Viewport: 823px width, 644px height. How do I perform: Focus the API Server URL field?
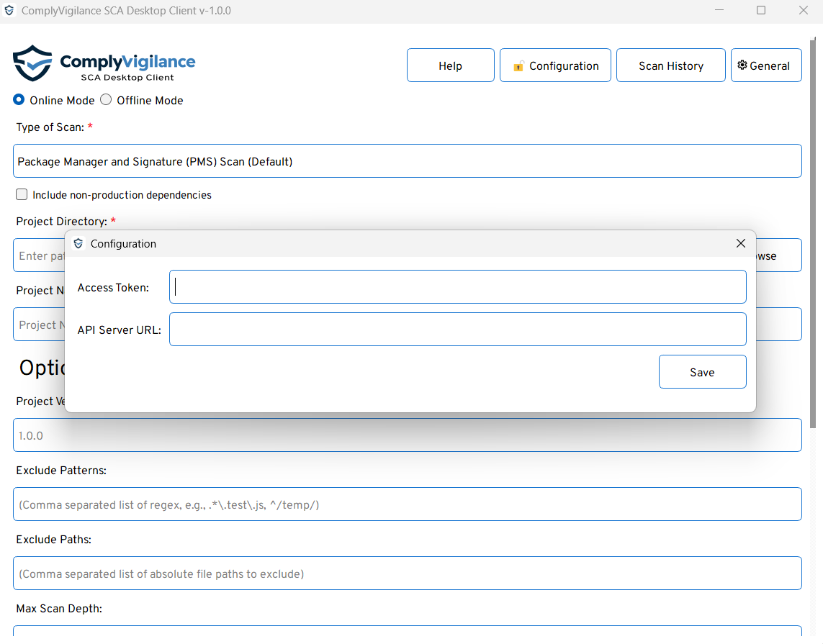click(x=457, y=330)
